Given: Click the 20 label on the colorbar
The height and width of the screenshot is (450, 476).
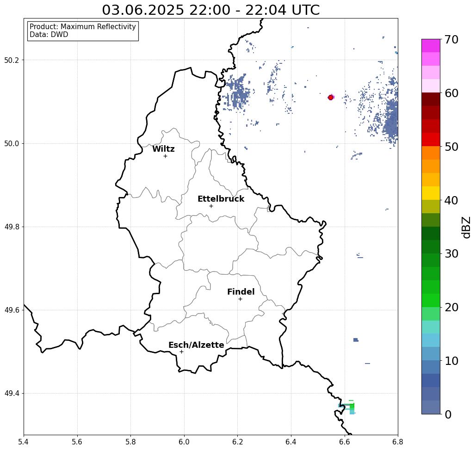Looking at the screenshot, I should [451, 308].
